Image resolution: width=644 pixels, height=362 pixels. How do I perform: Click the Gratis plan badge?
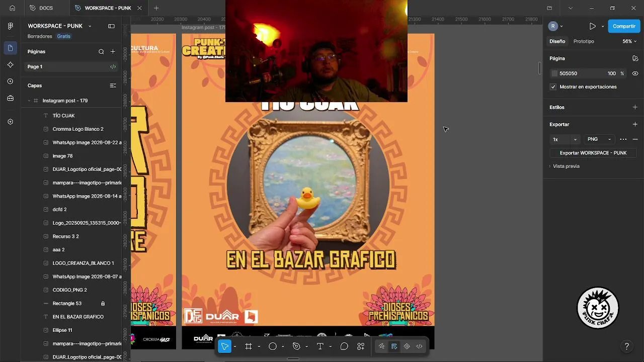pos(64,36)
